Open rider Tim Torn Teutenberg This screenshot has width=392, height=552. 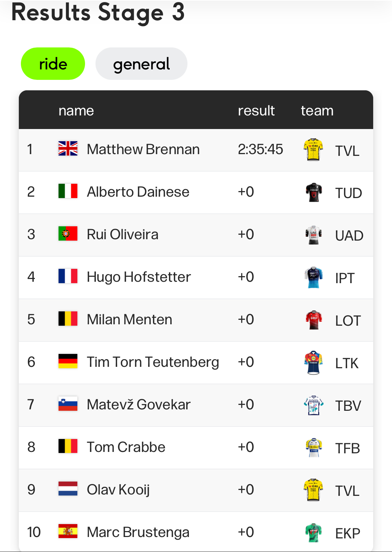coord(153,362)
